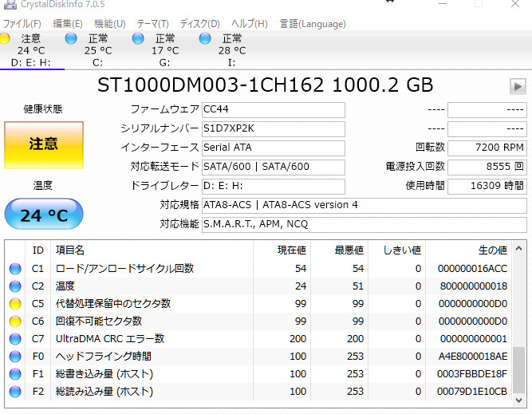This screenshot has width=532, height=414.
Task: Select the blue status icon for drive G:
Action: [x=138, y=38]
